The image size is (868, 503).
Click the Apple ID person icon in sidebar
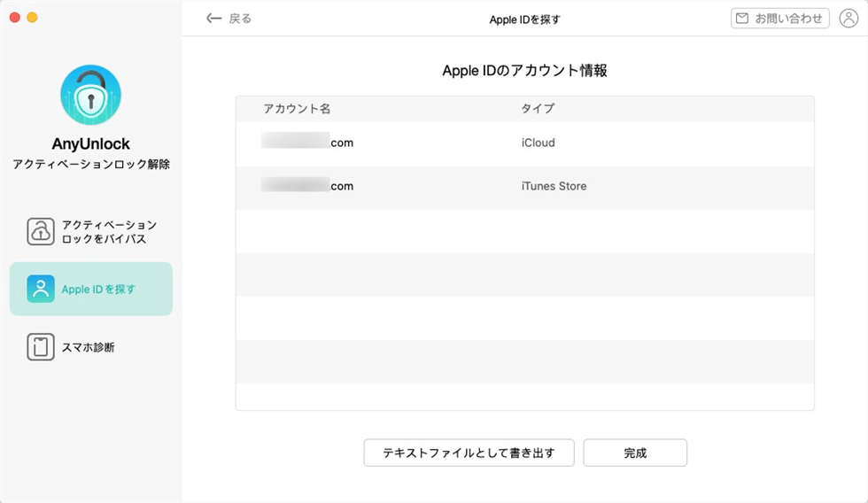tap(41, 289)
